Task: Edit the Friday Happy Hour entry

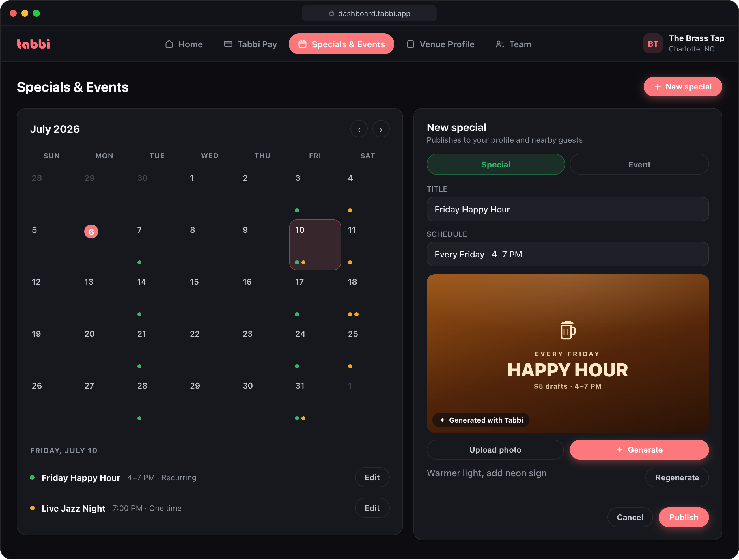Action: 372,478
